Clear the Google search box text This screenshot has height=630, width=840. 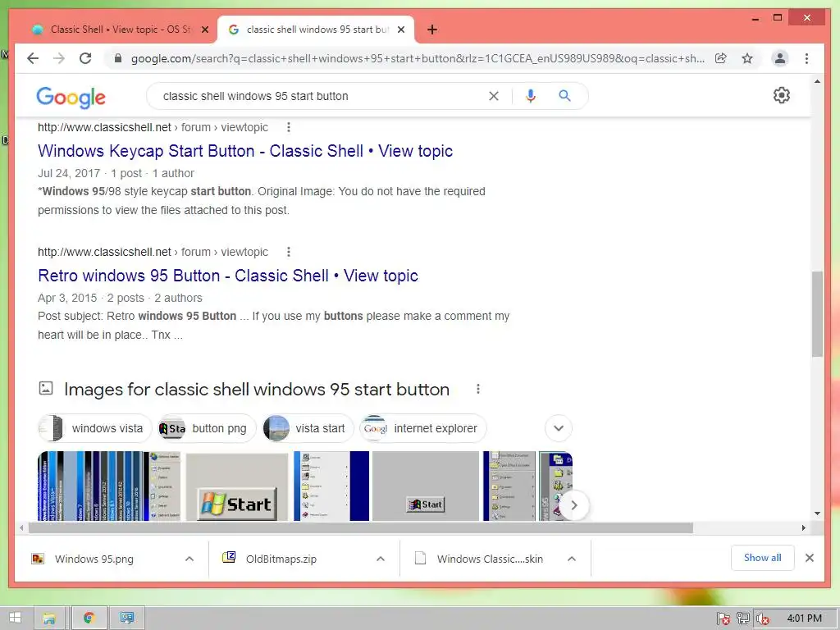493,96
